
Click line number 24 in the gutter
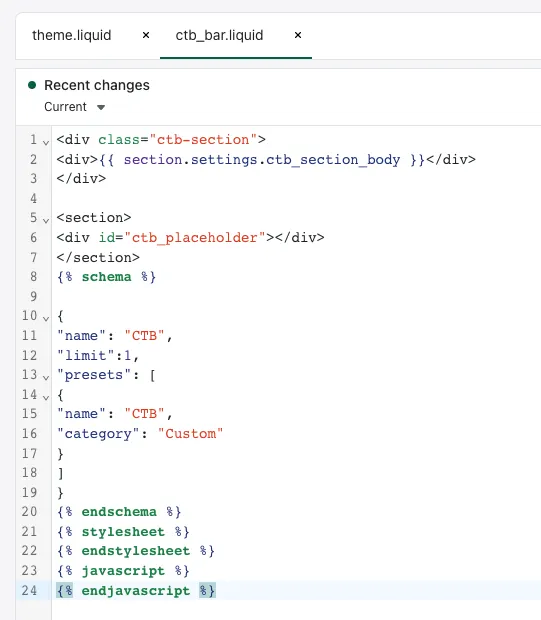click(30, 590)
